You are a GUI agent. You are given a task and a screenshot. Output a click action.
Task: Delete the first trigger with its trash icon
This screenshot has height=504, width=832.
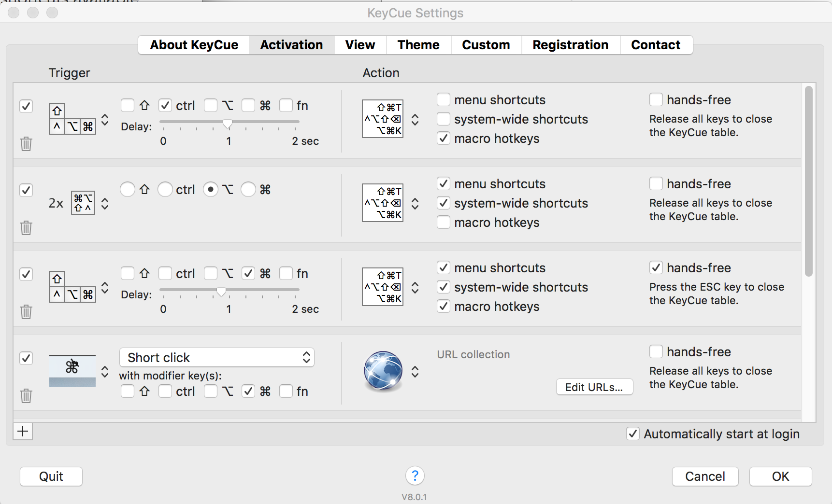[x=26, y=144]
